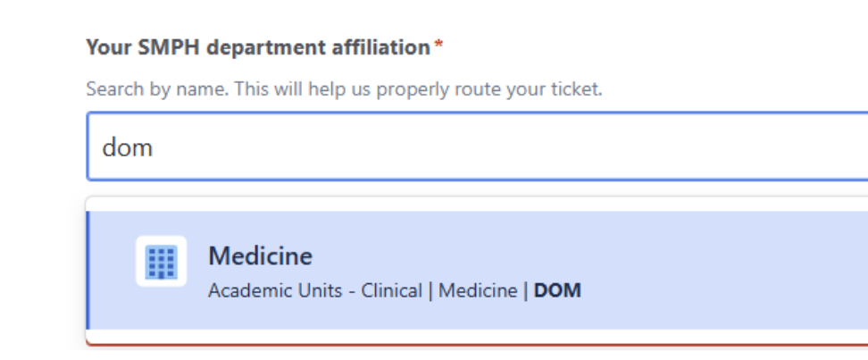Select the Medicine department suggestion
Image resolution: width=868 pixels, height=360 pixels.
coord(447,271)
